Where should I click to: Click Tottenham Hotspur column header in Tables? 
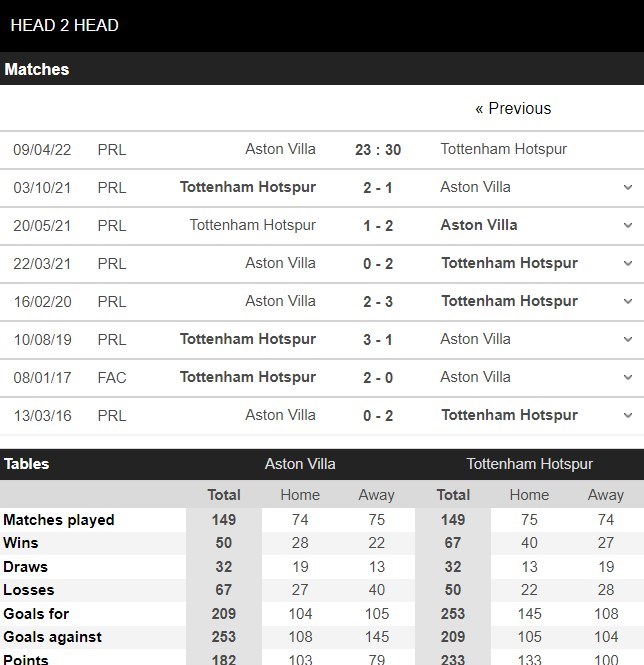tap(529, 464)
